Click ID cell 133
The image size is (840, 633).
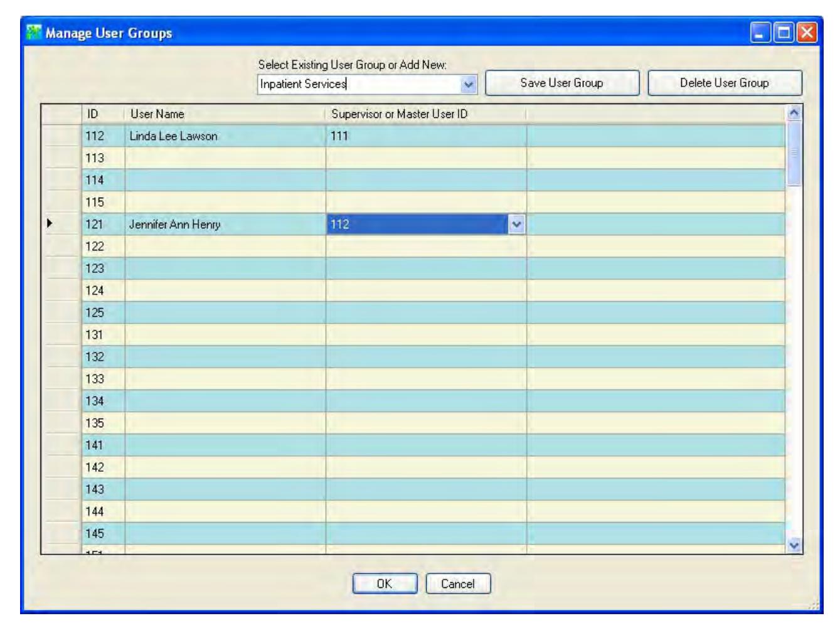[x=104, y=379]
